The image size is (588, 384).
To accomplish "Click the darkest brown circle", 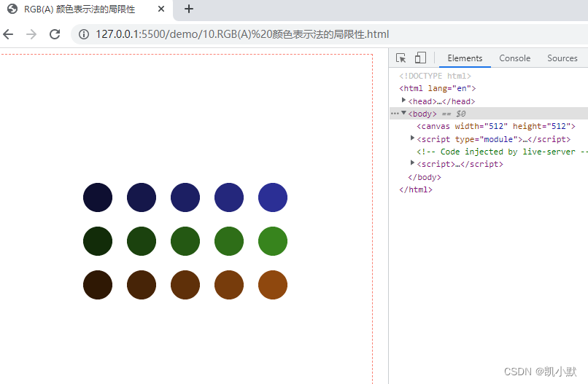I will [98, 285].
